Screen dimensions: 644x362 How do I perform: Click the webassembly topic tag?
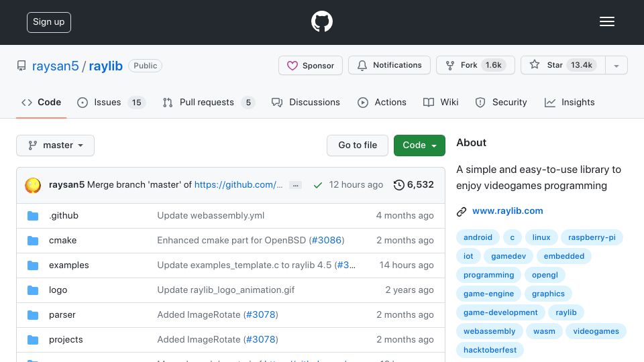coord(490,332)
